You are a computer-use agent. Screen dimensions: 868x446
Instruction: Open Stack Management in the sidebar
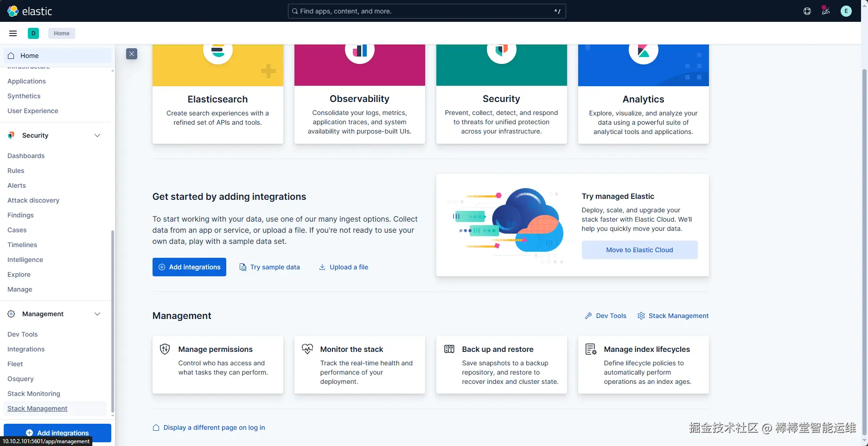tap(38, 408)
